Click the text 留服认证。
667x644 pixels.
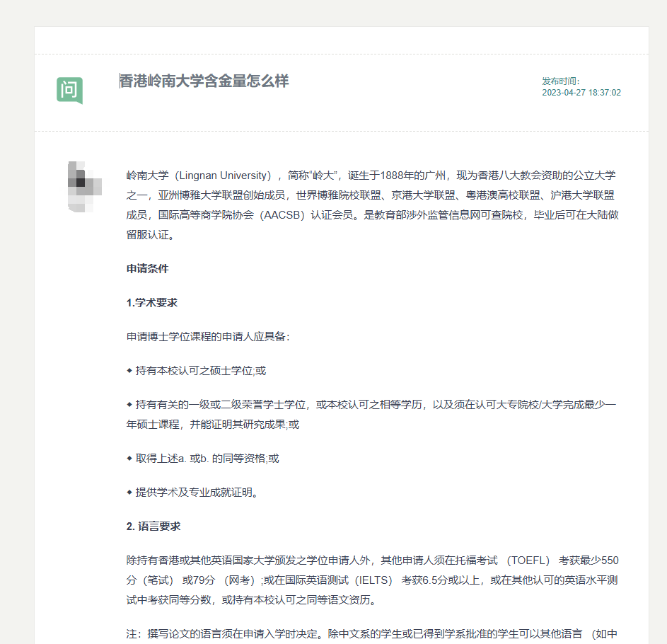(x=151, y=235)
